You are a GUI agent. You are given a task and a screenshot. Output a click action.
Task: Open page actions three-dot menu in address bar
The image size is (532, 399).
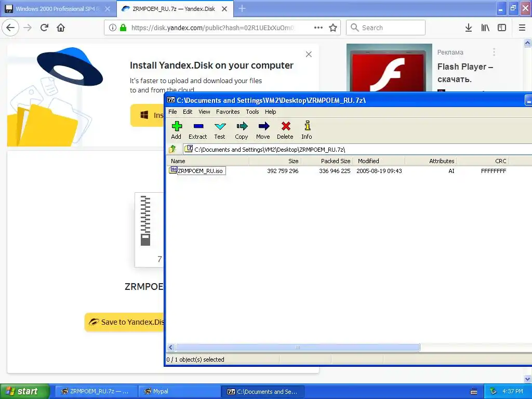[x=318, y=28]
